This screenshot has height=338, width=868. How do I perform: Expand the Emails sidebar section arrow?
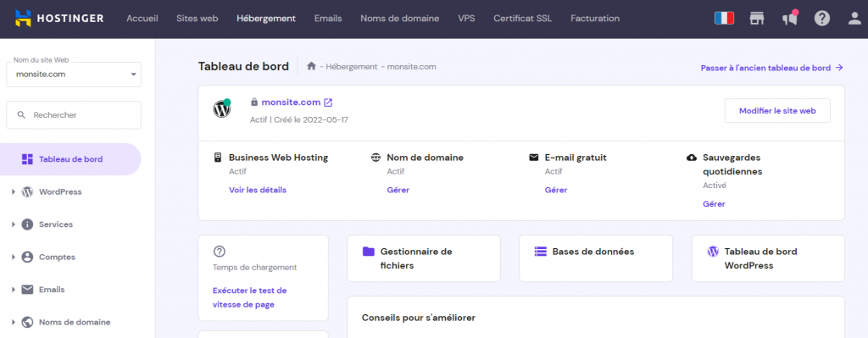pyautogui.click(x=14, y=290)
